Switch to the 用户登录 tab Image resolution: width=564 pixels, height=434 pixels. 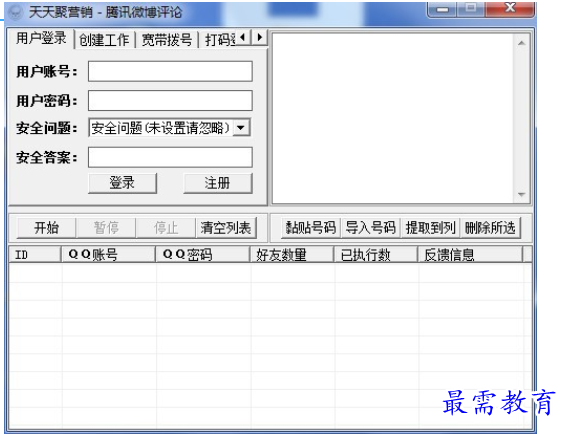[41, 38]
